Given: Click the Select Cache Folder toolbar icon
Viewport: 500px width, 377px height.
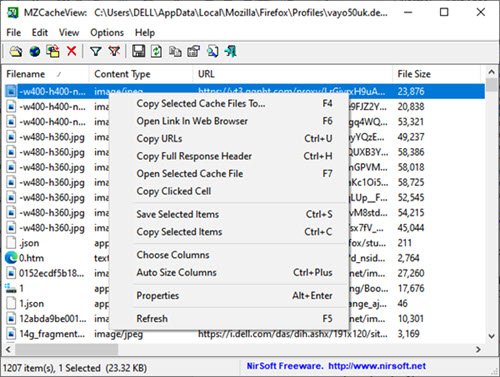Looking at the screenshot, I should 16,52.
